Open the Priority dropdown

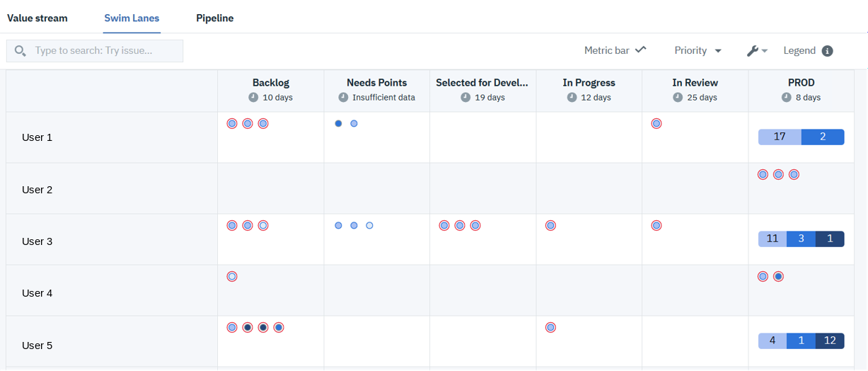[x=698, y=51]
